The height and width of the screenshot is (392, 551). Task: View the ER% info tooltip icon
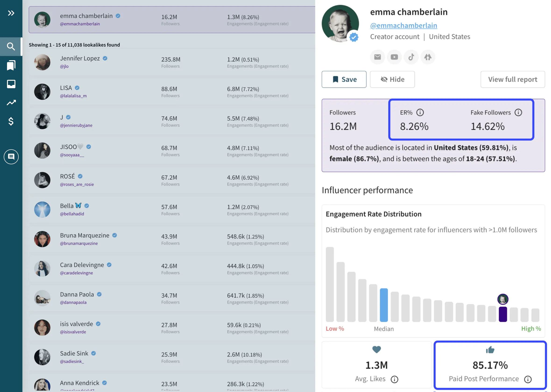pyautogui.click(x=420, y=112)
